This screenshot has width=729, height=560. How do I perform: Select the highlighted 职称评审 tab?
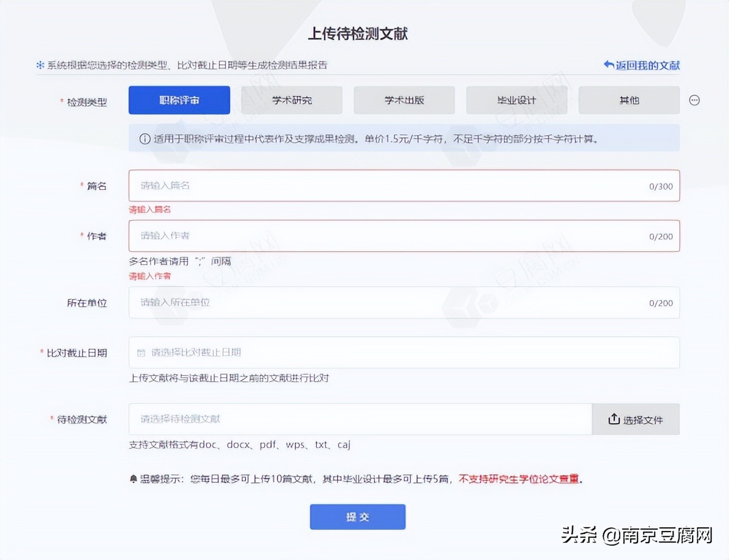point(179,100)
